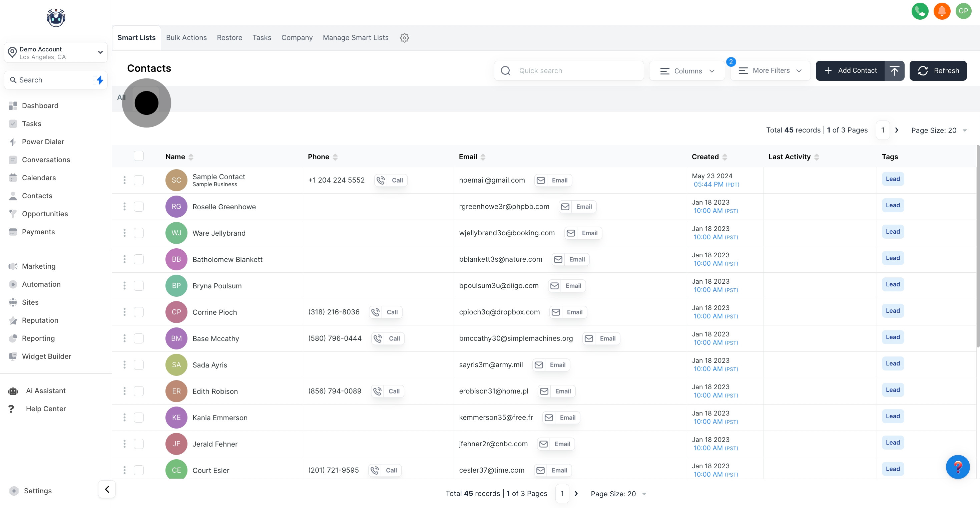Open the Manage Smart Lists tab
The width and height of the screenshot is (980, 508).
(x=355, y=38)
